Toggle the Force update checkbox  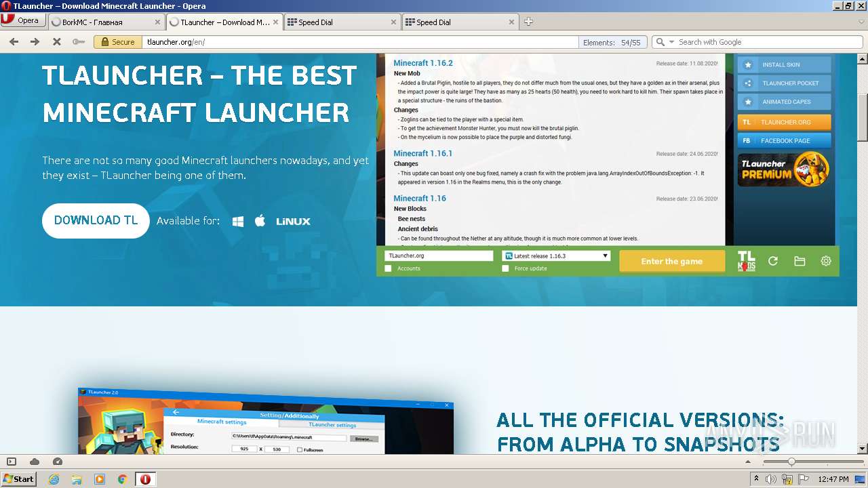point(505,268)
